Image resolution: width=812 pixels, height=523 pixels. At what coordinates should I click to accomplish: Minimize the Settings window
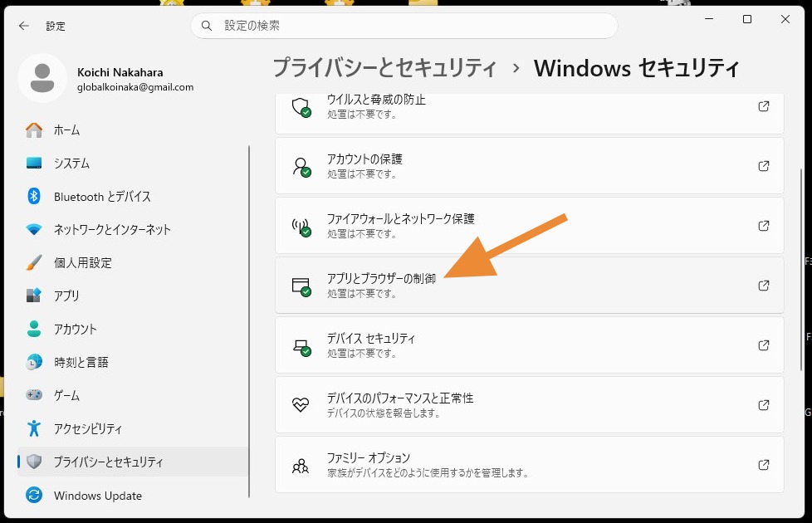click(x=709, y=19)
